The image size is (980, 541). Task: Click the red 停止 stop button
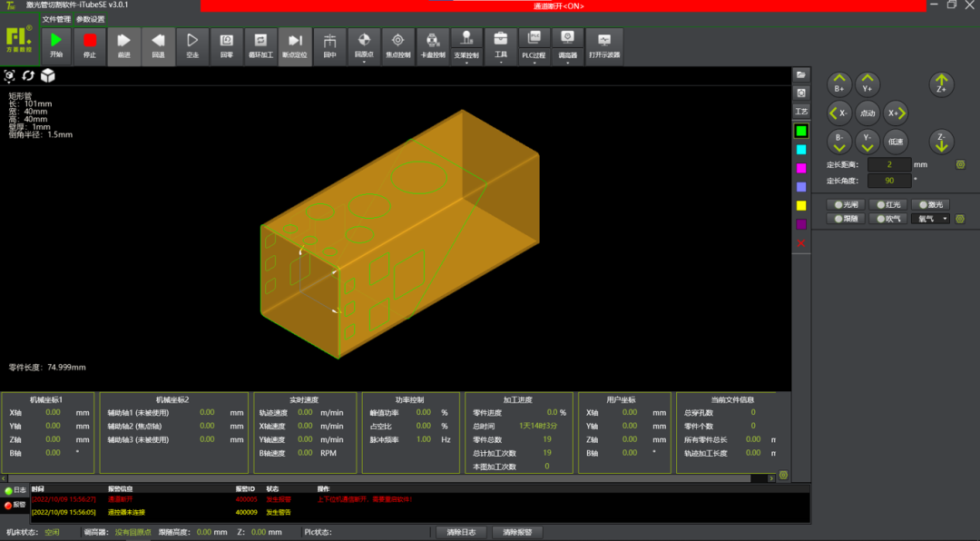click(x=90, y=45)
